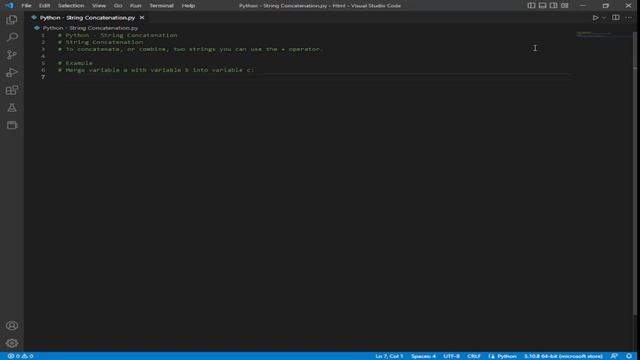Open the Help menu

coord(188,6)
